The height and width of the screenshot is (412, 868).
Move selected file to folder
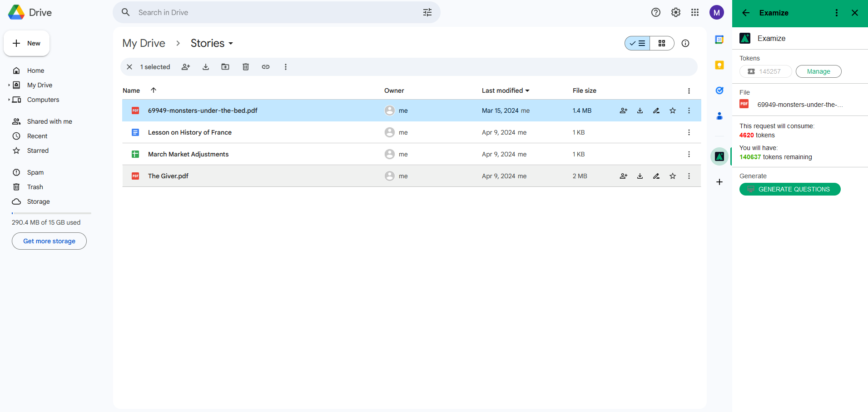(x=225, y=67)
